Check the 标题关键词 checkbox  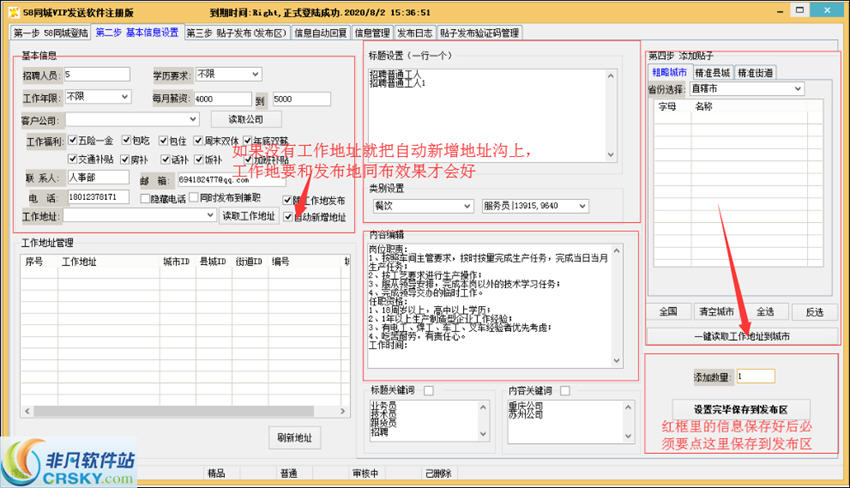point(428,390)
